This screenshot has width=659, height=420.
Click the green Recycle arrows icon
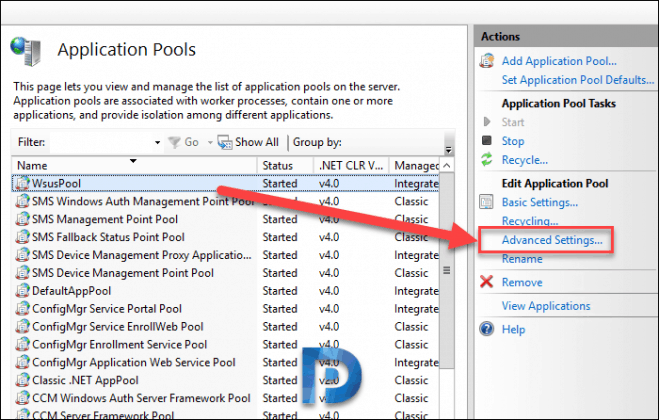coord(486,160)
